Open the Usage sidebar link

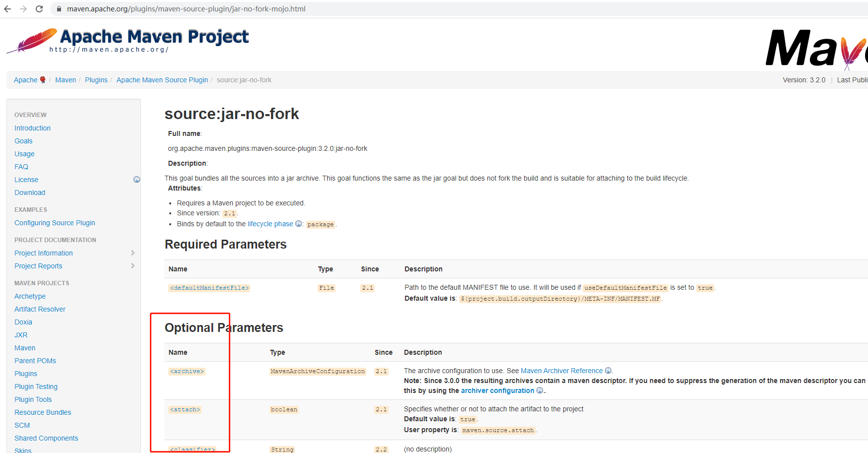(x=24, y=154)
